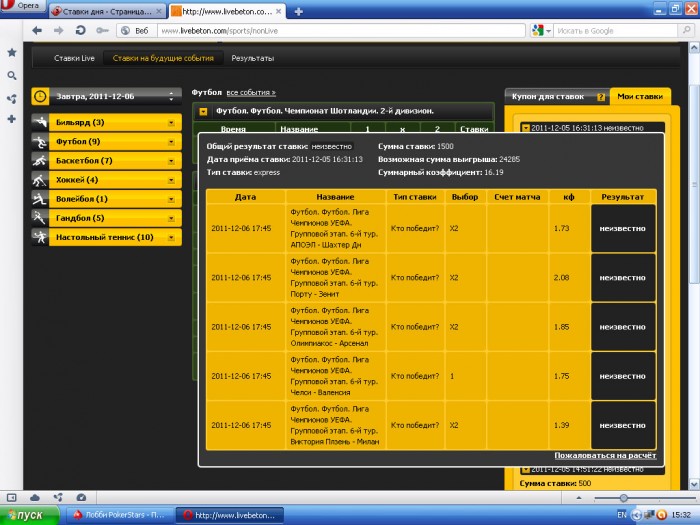Click the Виктория Пльзень - Милан bet name
700x525 pixels.
[334, 442]
